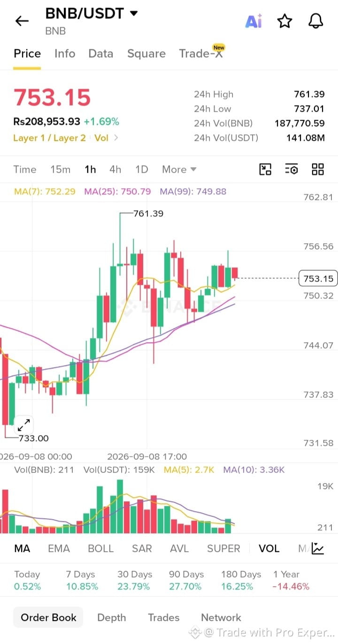
Task: Open the grid layout icon
Action: coord(318,169)
